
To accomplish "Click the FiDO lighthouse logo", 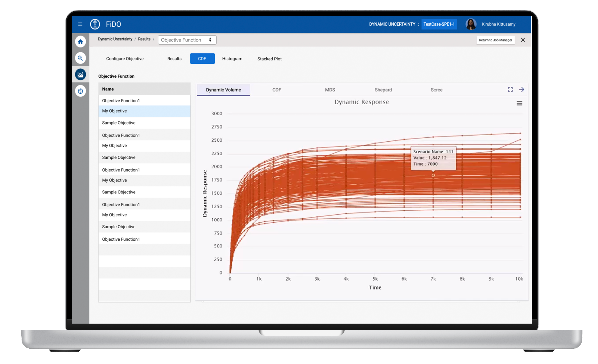I will [95, 24].
